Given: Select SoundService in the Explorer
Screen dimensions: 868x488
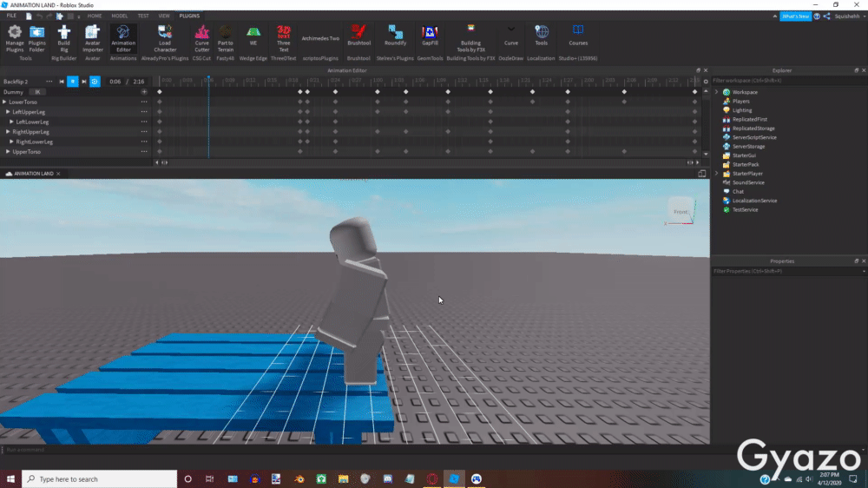Looking at the screenshot, I should coord(748,183).
